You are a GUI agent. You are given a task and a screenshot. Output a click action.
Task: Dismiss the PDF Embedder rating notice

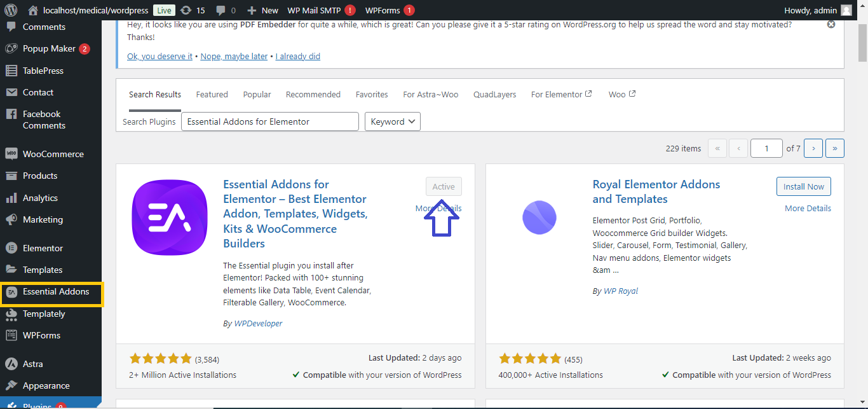tap(831, 25)
